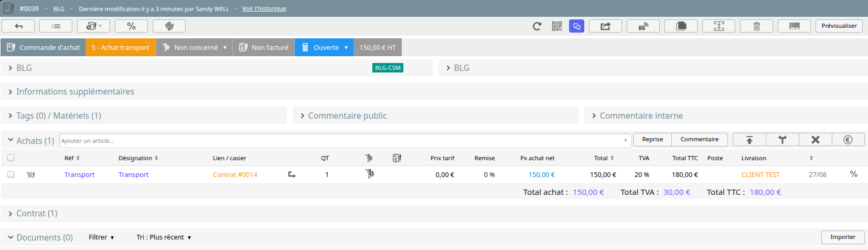The width and height of the screenshot is (868, 250).
Task: Select the Commande d'achat tab
Action: pos(43,47)
